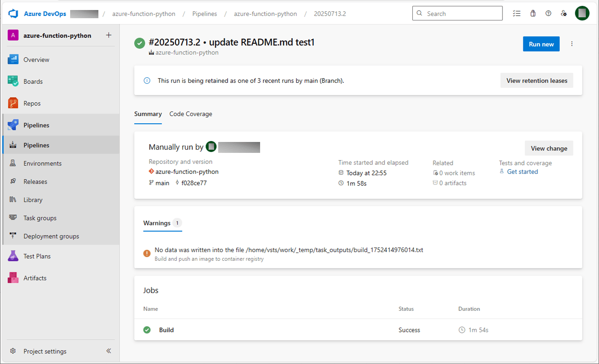Screen dimensions: 599x364
Task: Open commit f028ce77 link
Action: [194, 183]
